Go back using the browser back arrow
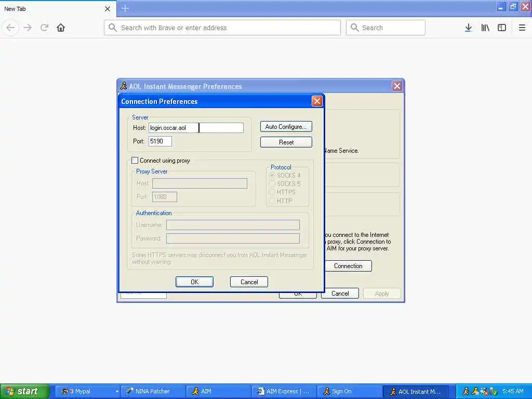The width and height of the screenshot is (532, 399). click(10, 28)
